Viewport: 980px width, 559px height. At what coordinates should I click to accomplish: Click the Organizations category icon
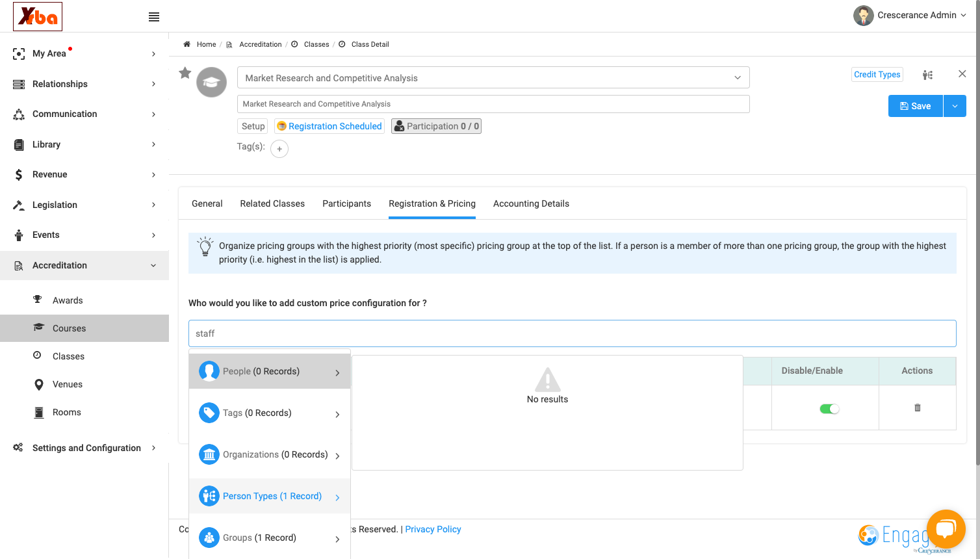click(209, 454)
